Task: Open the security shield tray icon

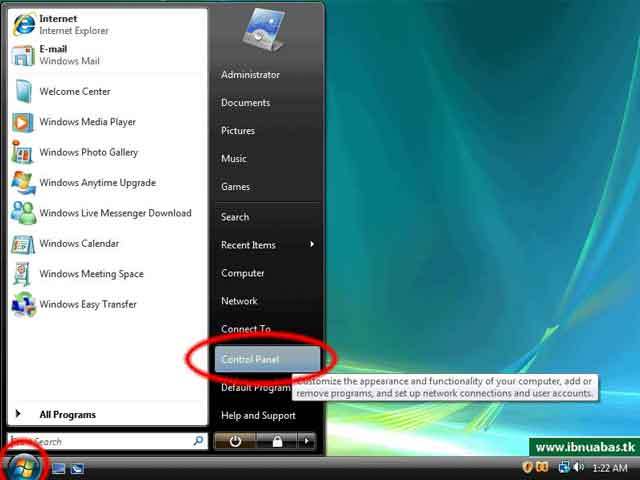Action: point(527,467)
